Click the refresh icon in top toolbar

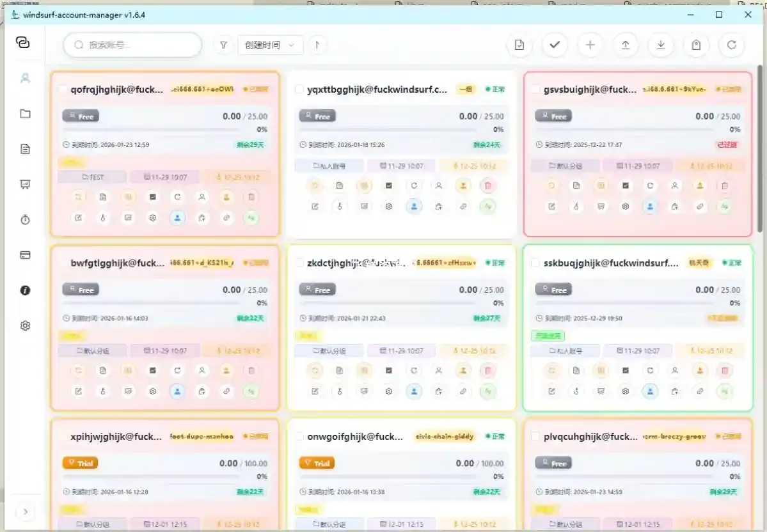click(732, 45)
